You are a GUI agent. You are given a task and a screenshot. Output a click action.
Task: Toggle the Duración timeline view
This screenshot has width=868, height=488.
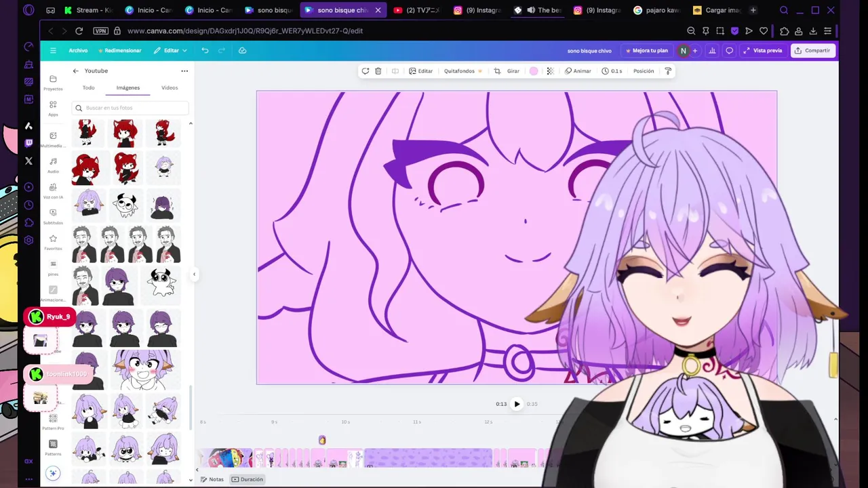[247, 479]
